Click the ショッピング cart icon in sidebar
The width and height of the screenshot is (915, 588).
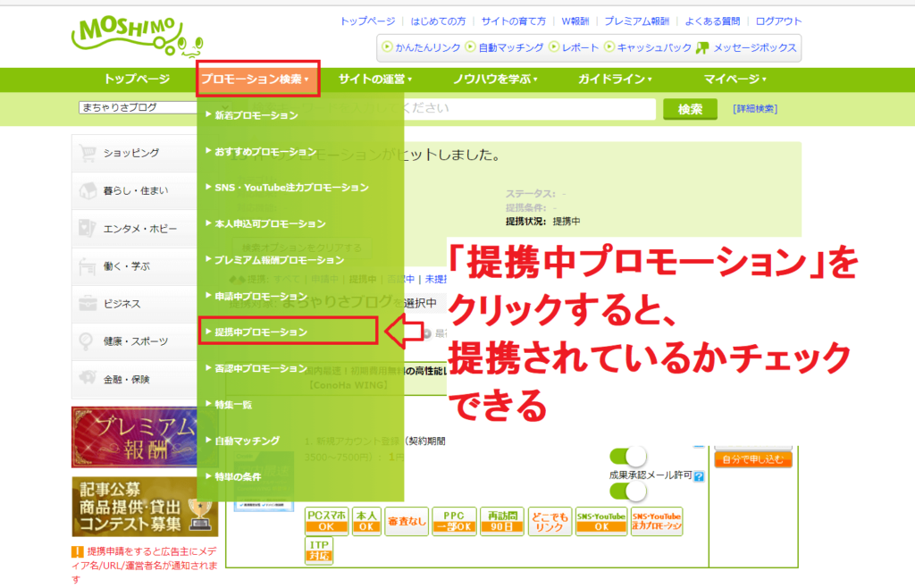click(88, 153)
